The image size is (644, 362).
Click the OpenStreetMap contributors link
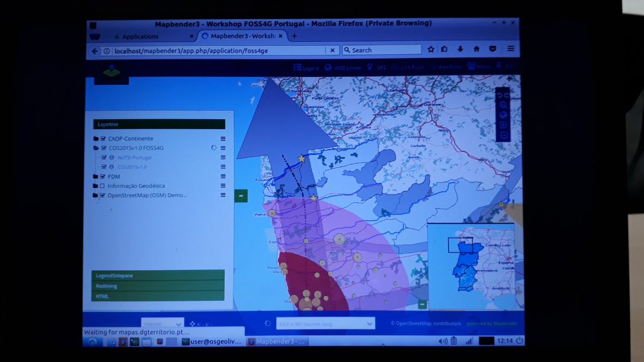click(x=426, y=323)
